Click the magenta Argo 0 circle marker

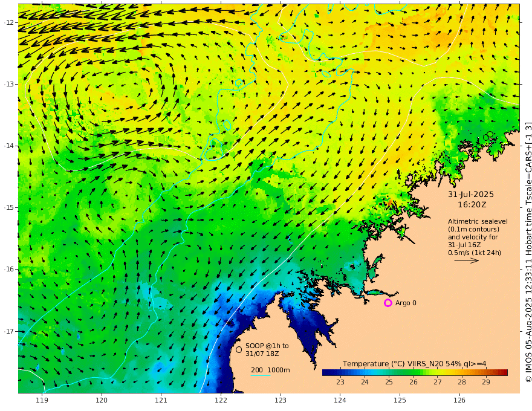click(x=388, y=303)
